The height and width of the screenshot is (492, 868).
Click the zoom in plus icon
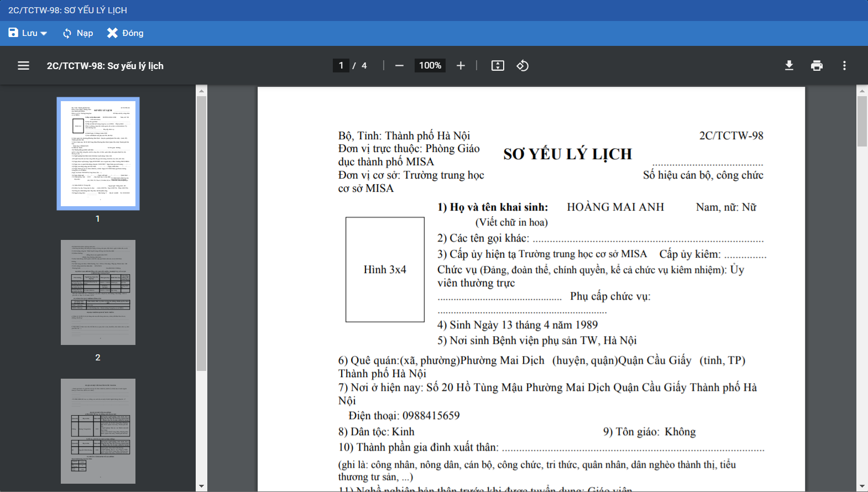[461, 66]
